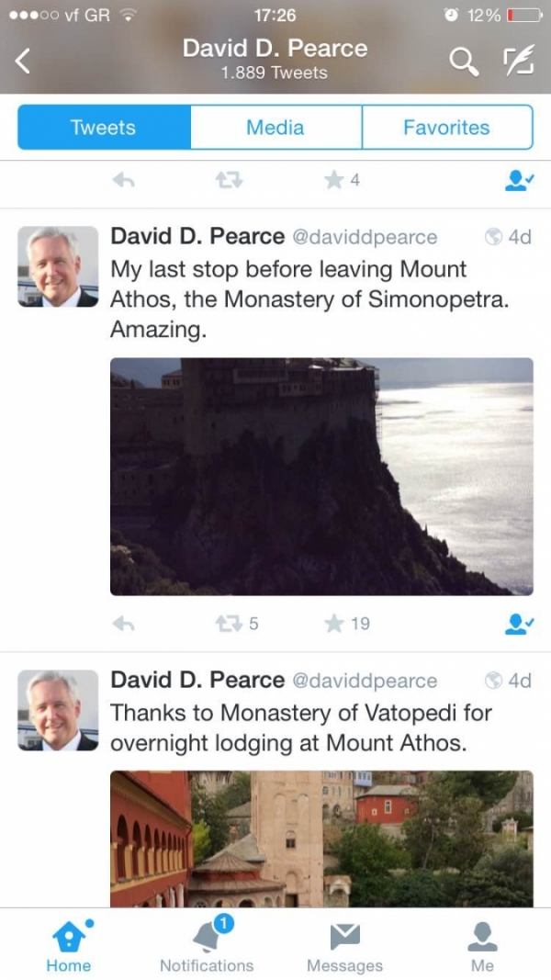Select the Tweets tab
The width and height of the screenshot is (551, 980).
point(104,128)
